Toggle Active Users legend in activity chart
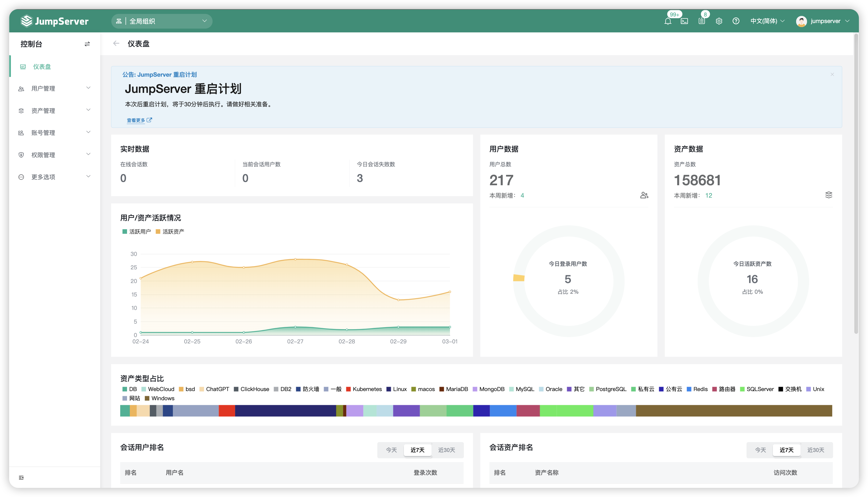The width and height of the screenshot is (868, 497). 137,232
